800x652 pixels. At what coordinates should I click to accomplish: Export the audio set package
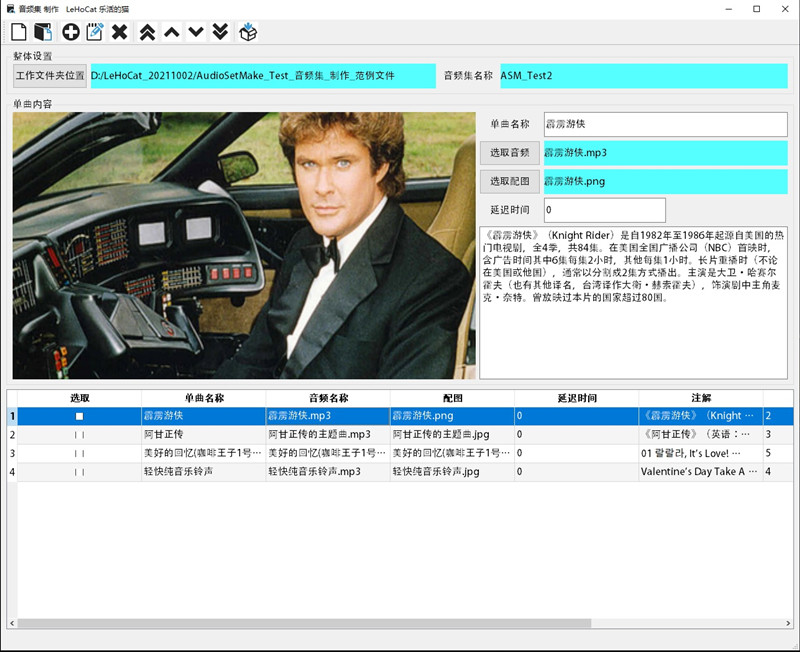click(248, 32)
